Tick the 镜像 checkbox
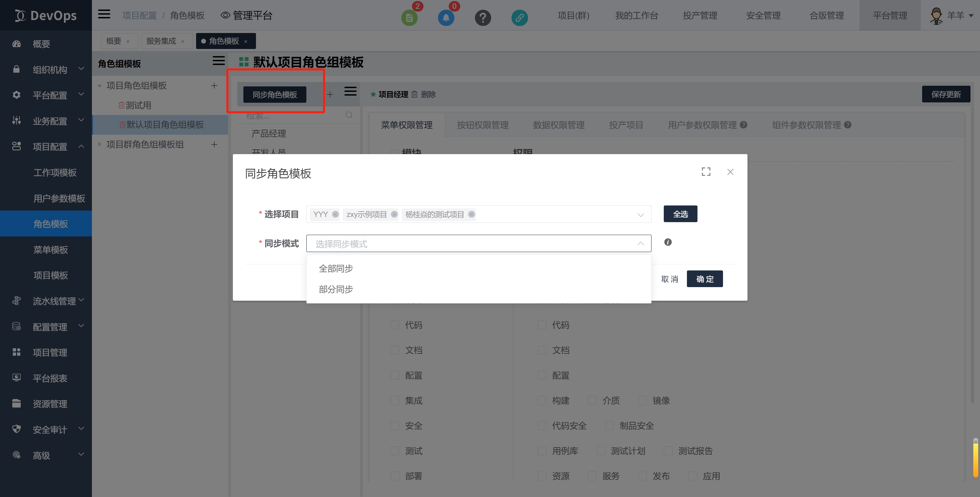Image resolution: width=980 pixels, height=497 pixels. click(x=642, y=400)
